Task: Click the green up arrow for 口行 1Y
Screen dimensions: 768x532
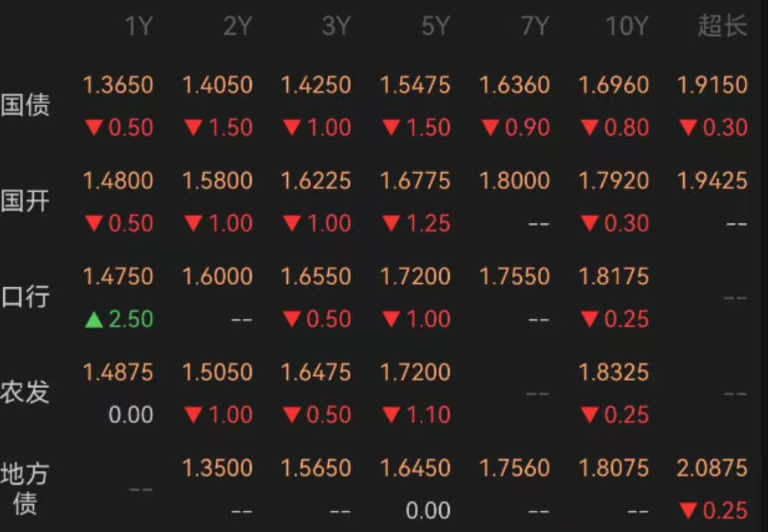Action: coord(94,320)
